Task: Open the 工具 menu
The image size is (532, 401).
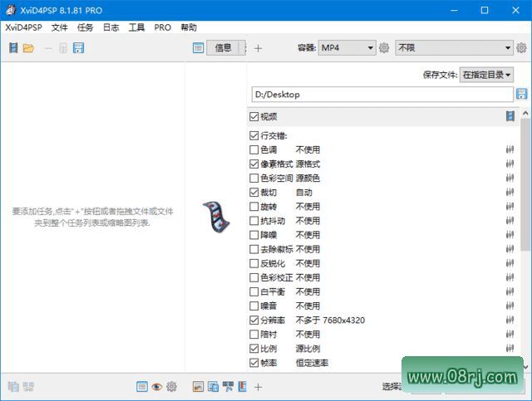Action: point(136,27)
